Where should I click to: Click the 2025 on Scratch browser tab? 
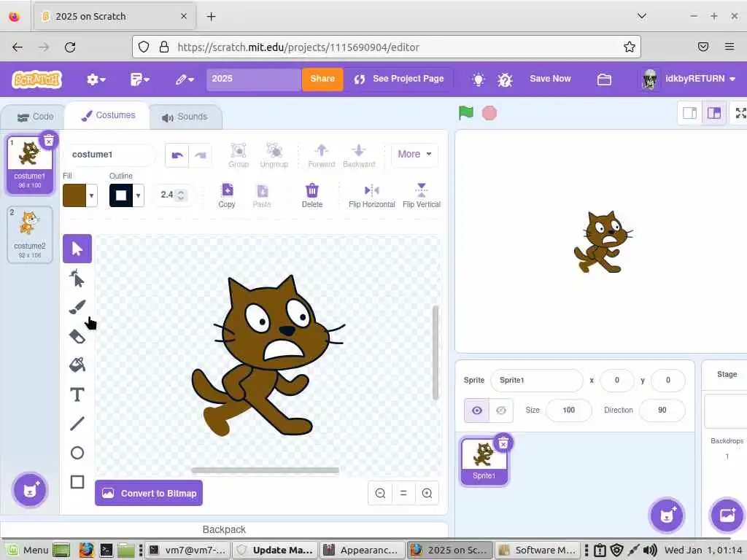click(x=115, y=16)
